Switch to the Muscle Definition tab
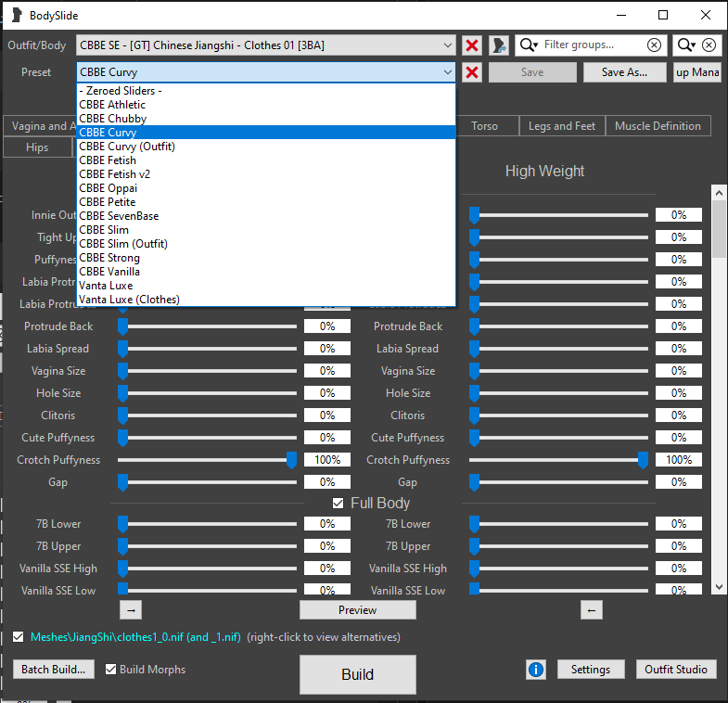 [658, 126]
